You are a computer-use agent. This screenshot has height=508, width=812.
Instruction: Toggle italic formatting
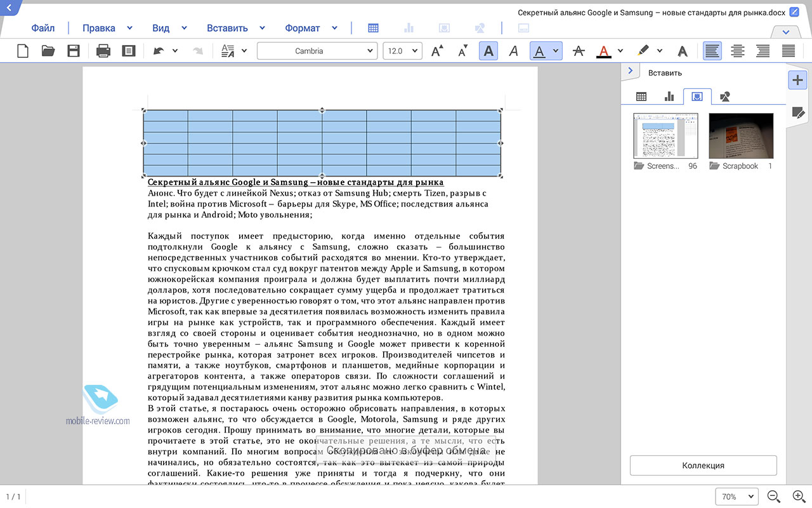tap(514, 51)
